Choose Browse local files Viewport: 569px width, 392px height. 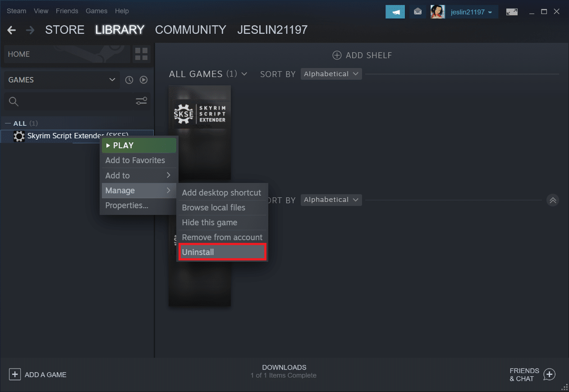[x=222, y=207]
